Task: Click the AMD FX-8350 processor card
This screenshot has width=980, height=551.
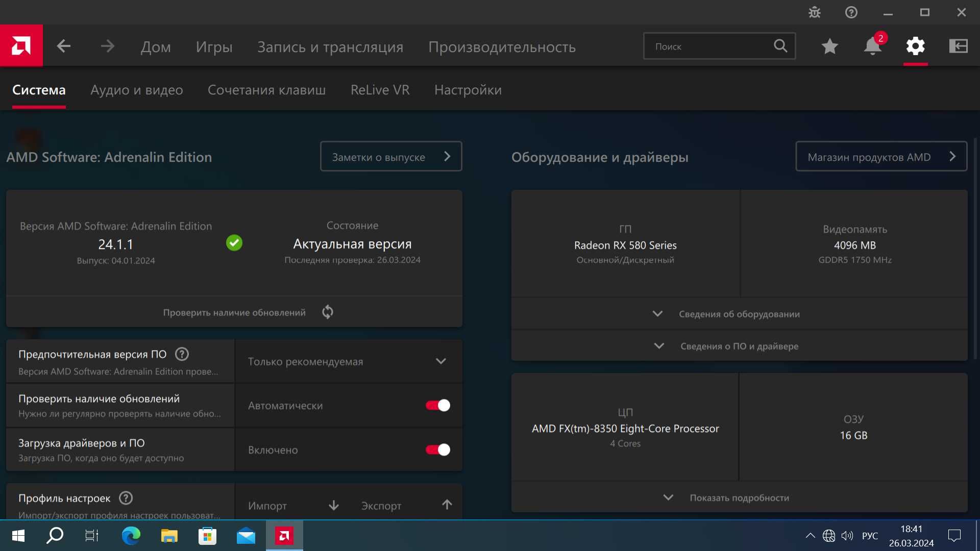Action: (x=625, y=428)
